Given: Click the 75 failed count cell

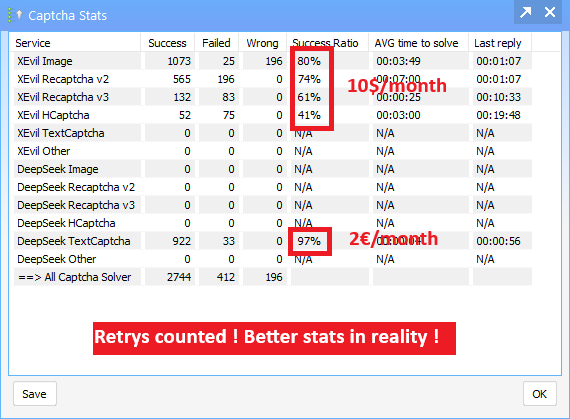Looking at the screenshot, I should pyautogui.click(x=219, y=115).
